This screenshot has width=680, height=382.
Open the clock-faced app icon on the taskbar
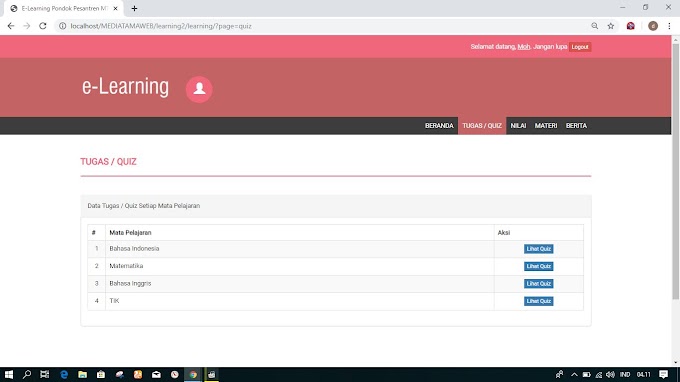175,375
